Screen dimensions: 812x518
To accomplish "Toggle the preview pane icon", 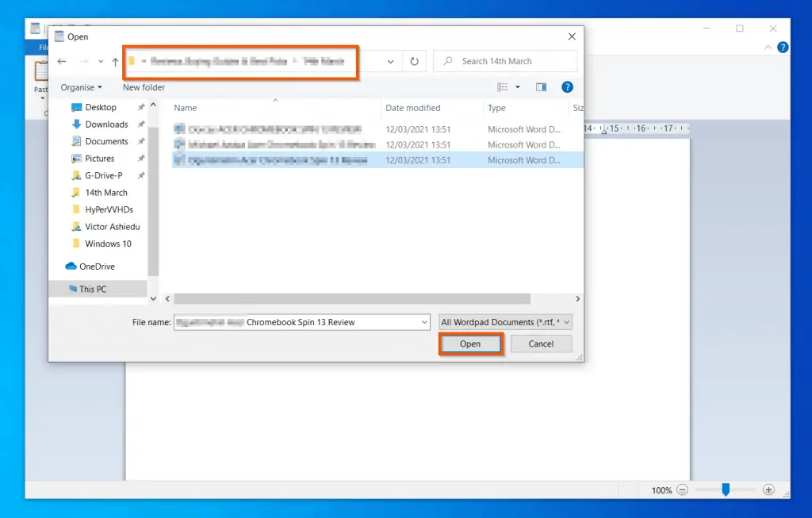I will point(542,87).
